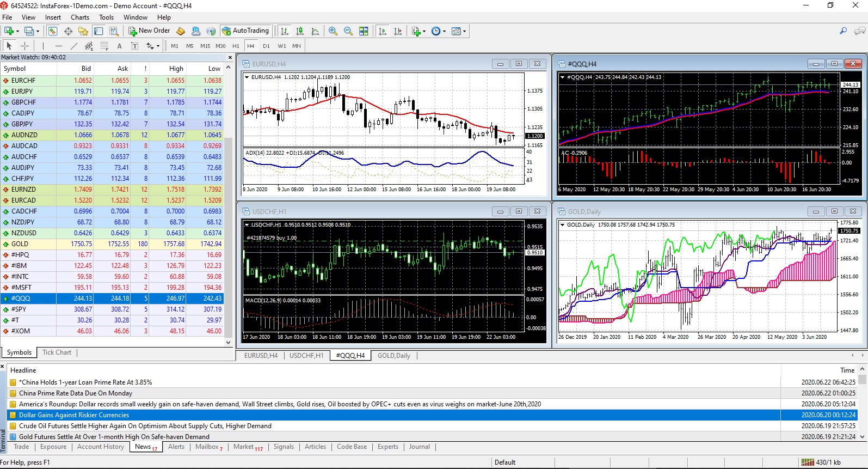The image size is (868, 469).
Task: Select the Draw Vertical Line tool
Action: tap(43, 46)
